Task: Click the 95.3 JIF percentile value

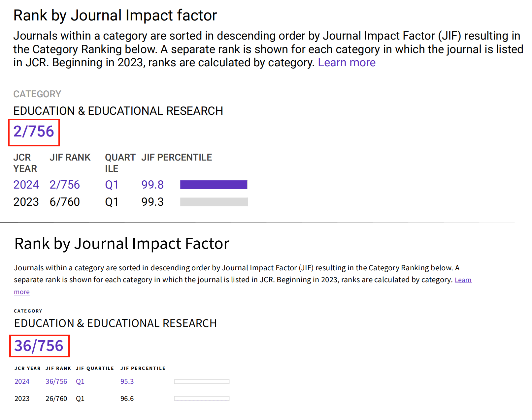Action: coord(127,381)
